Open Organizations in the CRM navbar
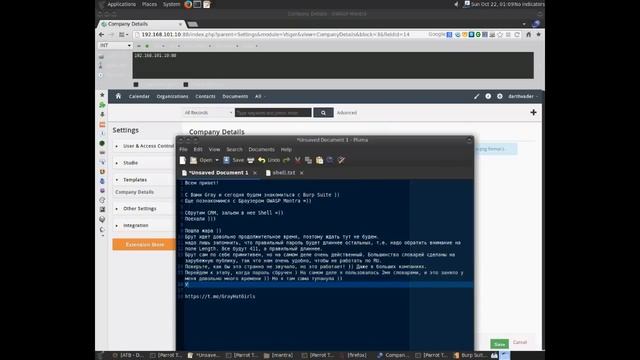 (172, 97)
